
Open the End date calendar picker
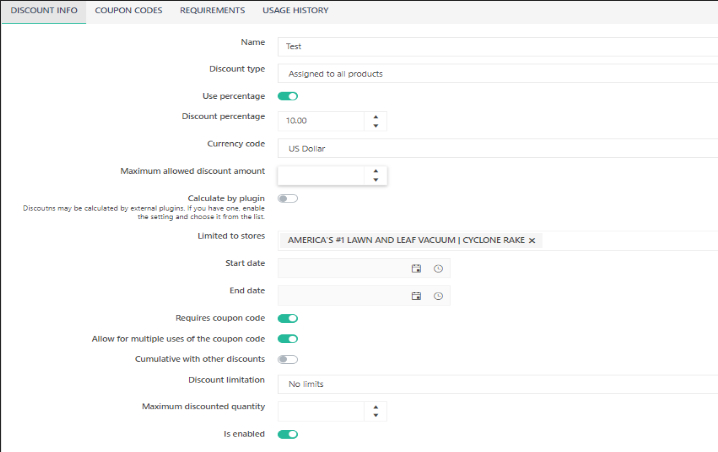click(x=417, y=296)
